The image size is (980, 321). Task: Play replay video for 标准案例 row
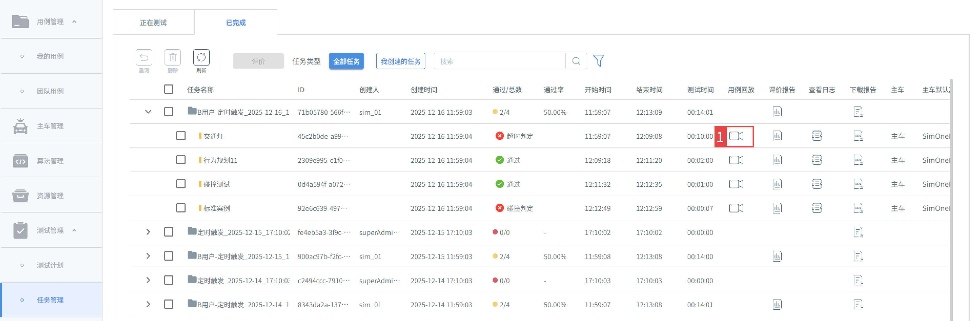[x=736, y=208]
